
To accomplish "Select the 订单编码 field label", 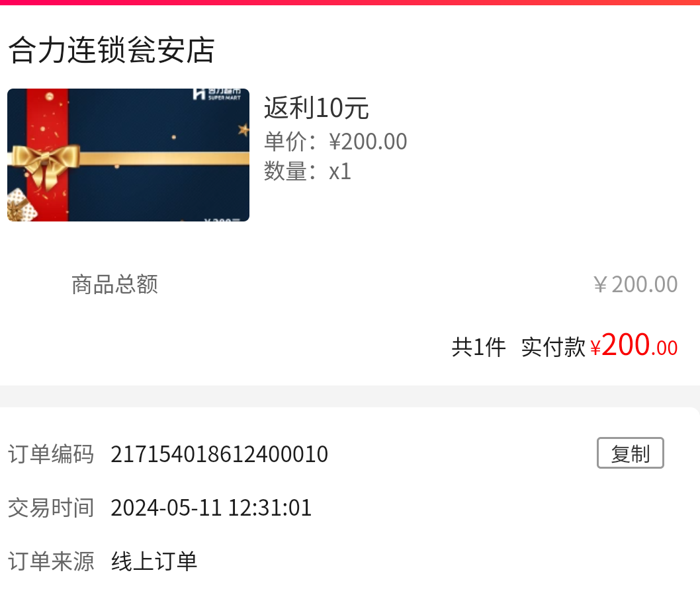I will [x=51, y=454].
